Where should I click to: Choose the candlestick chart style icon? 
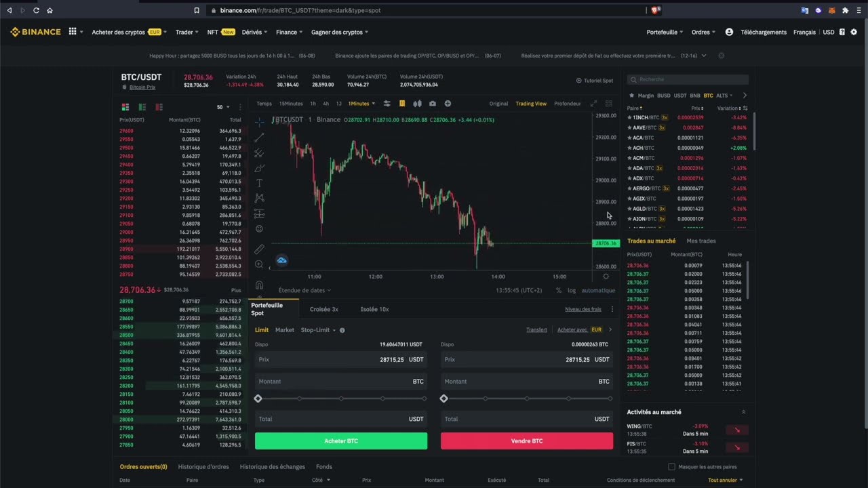click(417, 104)
